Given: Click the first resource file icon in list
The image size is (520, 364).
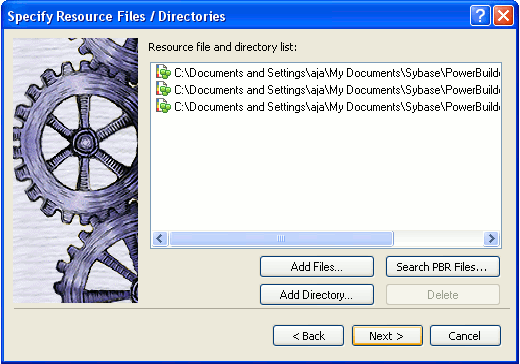Looking at the screenshot, I should coord(163,72).
